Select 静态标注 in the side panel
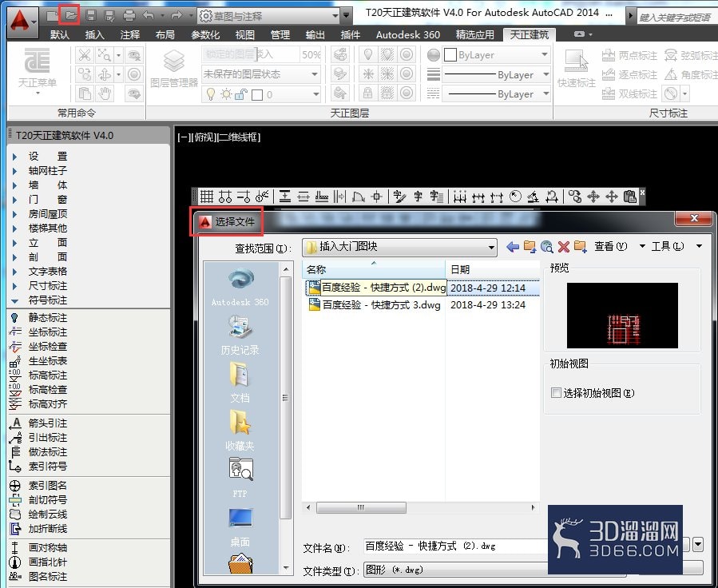The width and height of the screenshot is (718, 588). pyautogui.click(x=38, y=317)
